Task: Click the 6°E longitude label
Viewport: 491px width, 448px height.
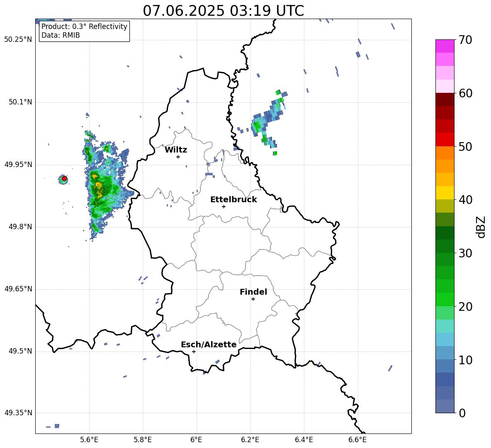Action: click(x=196, y=440)
